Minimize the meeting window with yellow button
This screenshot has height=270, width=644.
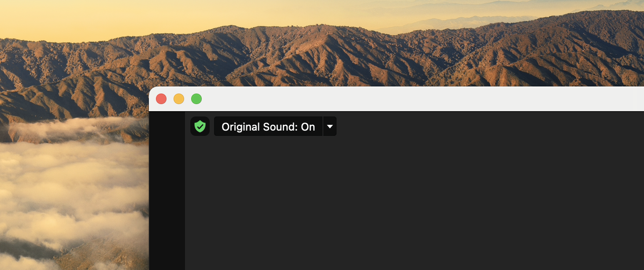point(179,99)
